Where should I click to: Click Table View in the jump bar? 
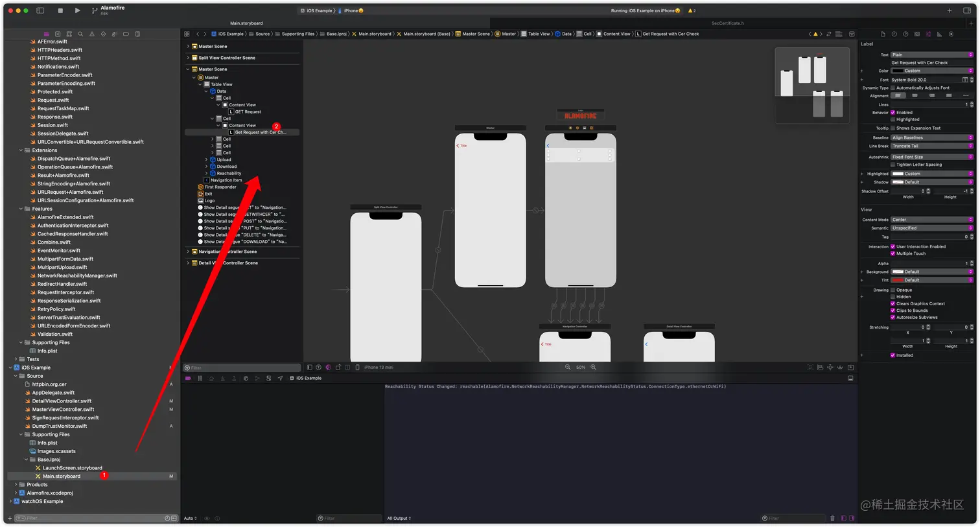(535, 34)
